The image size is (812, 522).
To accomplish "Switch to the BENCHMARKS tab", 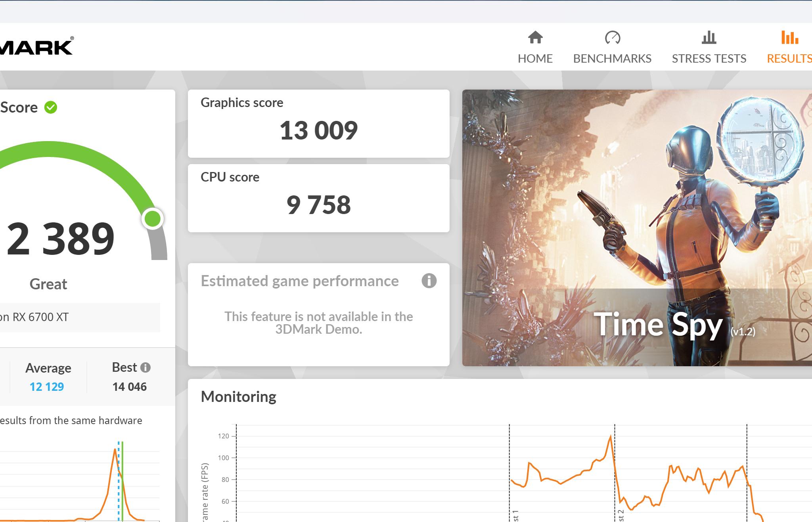I will [x=612, y=59].
